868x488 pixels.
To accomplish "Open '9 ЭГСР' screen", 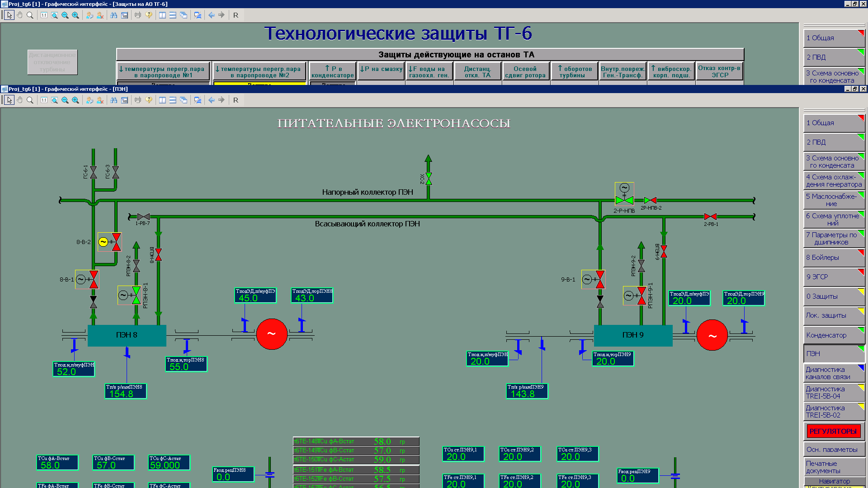I will (x=834, y=277).
